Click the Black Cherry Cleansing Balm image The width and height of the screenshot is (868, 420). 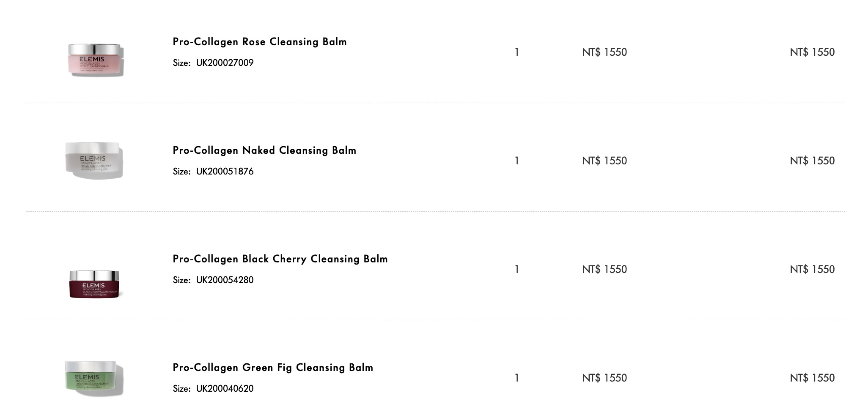(94, 284)
